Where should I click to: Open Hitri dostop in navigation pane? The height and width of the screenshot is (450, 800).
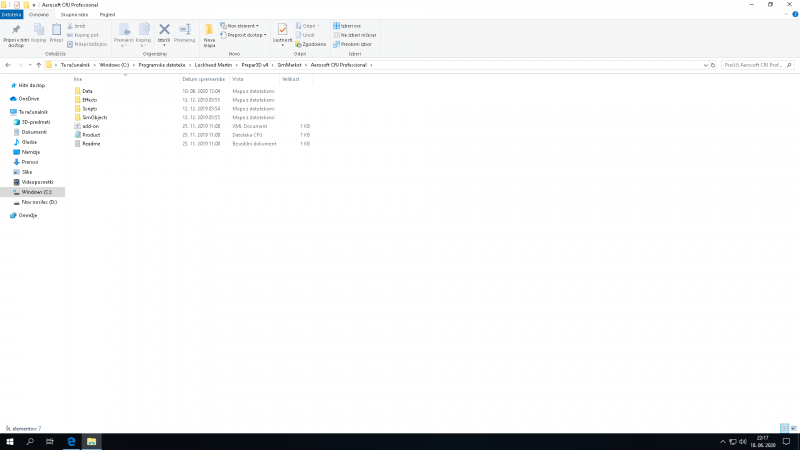pyautogui.click(x=32, y=86)
